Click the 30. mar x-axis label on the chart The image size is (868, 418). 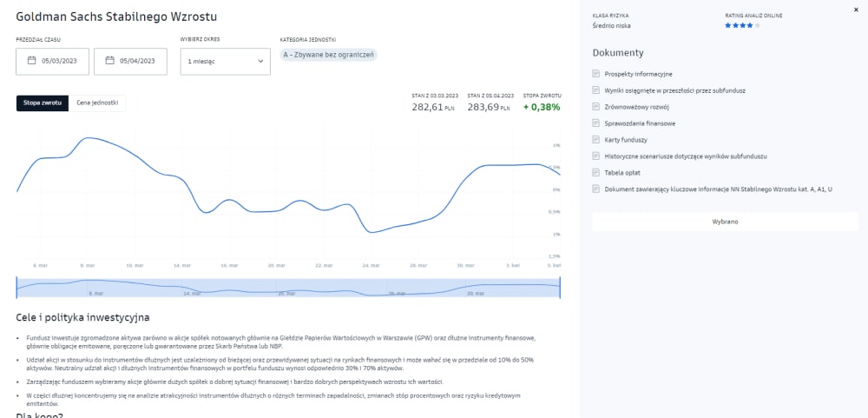coord(466,266)
